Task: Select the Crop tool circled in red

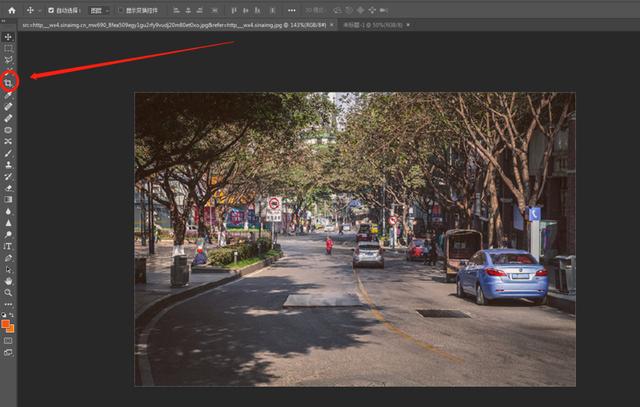Action: point(8,83)
